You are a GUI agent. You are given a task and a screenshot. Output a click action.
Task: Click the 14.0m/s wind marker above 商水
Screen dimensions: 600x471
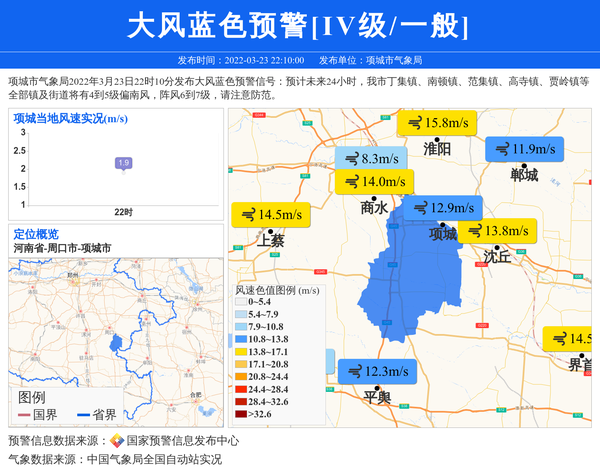coord(375,182)
